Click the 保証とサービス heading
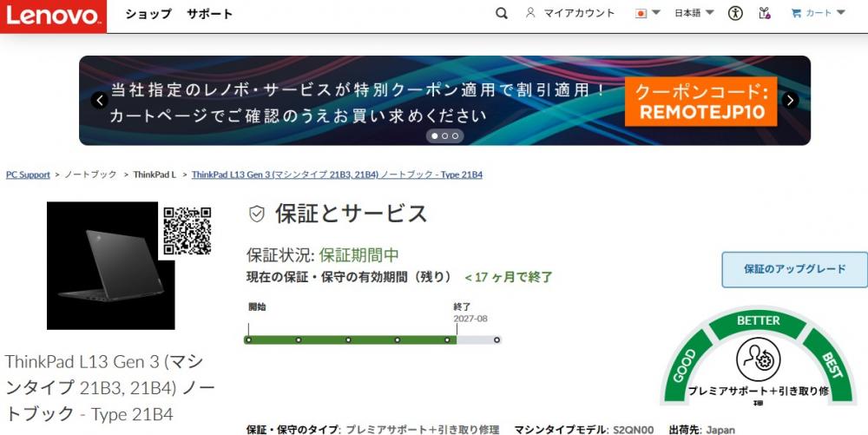Viewport: 868px width, 435px height. click(x=351, y=214)
